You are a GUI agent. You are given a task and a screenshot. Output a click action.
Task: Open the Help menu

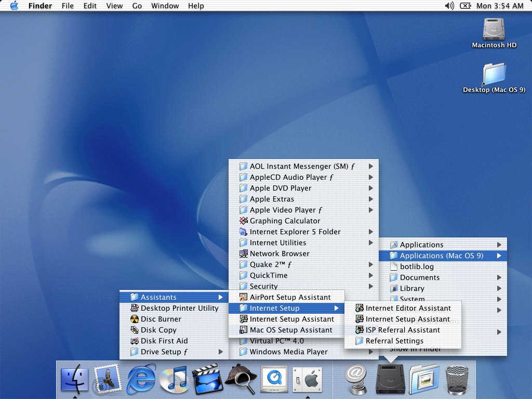coord(196,6)
